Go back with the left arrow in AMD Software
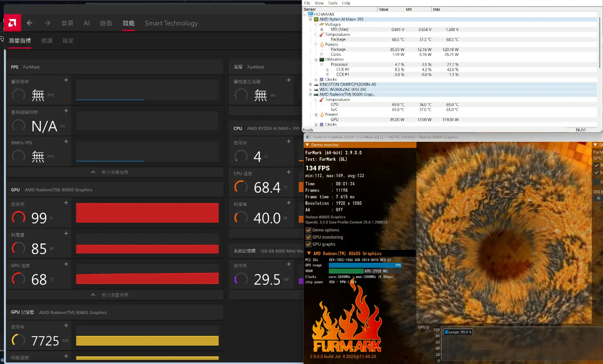Image resolution: width=603 pixels, height=364 pixels. (30, 23)
